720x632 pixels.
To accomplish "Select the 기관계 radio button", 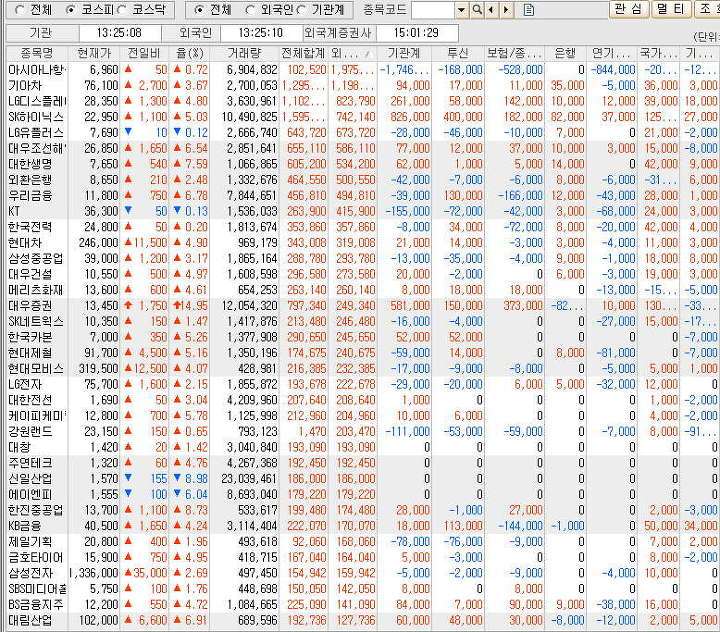I will pos(301,10).
